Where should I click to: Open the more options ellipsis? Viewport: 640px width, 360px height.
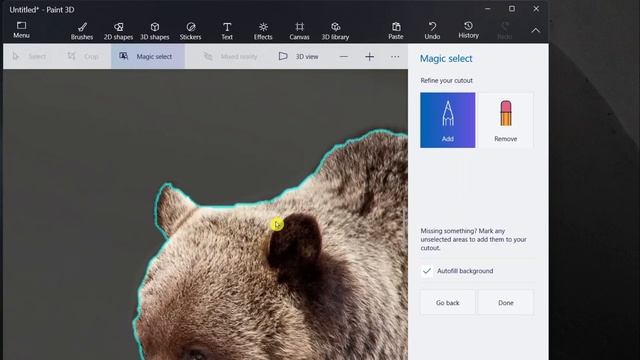tap(395, 57)
